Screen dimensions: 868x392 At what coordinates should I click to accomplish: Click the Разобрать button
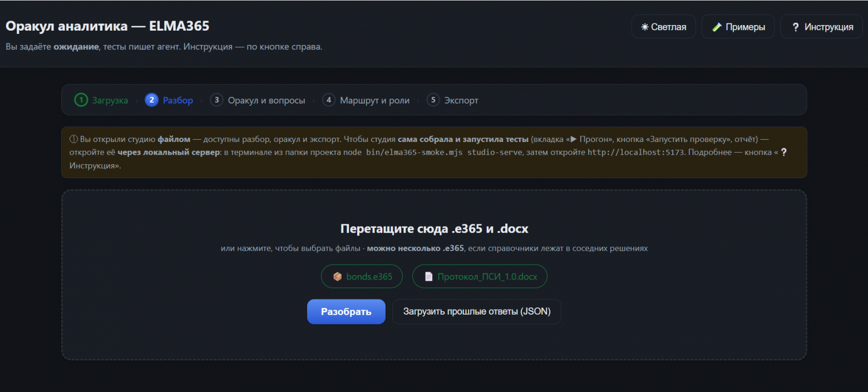(346, 312)
